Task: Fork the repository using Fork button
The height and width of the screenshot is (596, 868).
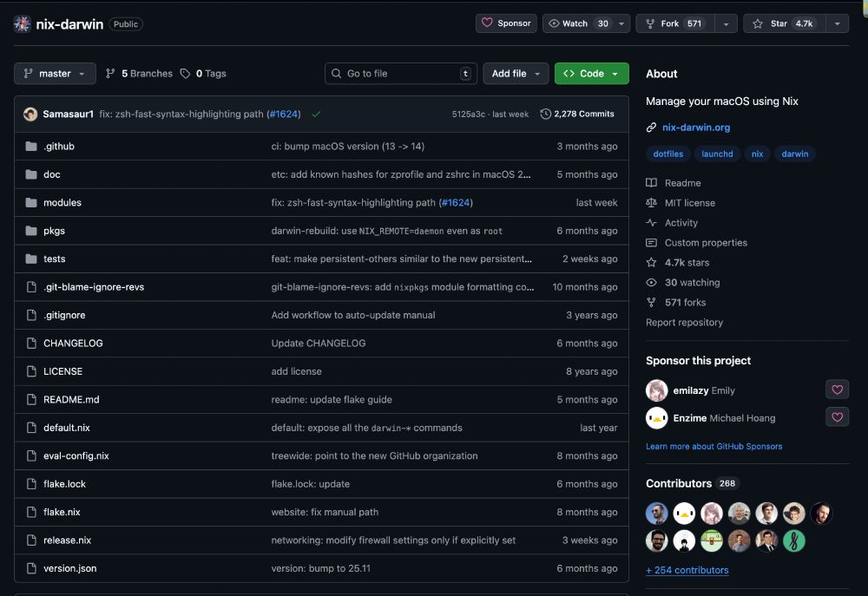Action: 674,23
